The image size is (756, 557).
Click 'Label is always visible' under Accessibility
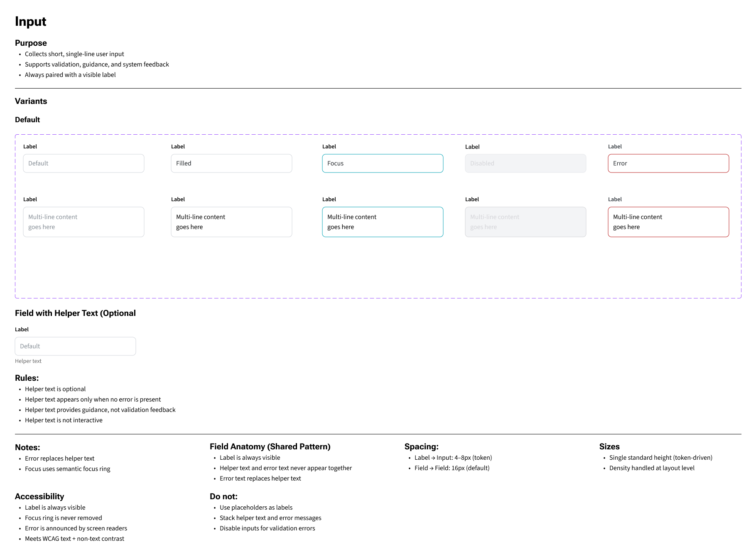pyautogui.click(x=55, y=508)
